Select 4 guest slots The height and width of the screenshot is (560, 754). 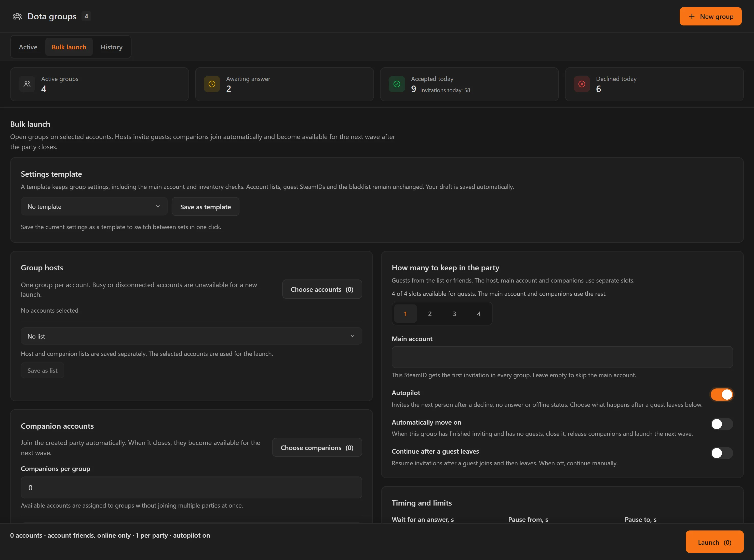pyautogui.click(x=479, y=314)
